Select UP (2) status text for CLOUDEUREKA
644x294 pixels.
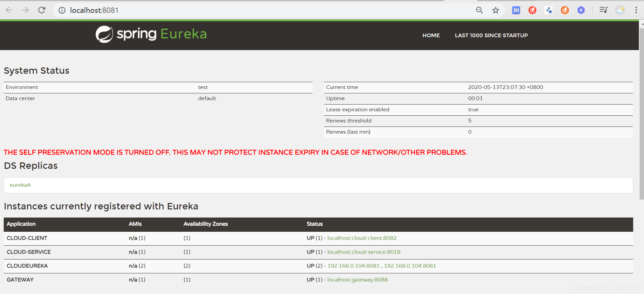tap(315, 266)
